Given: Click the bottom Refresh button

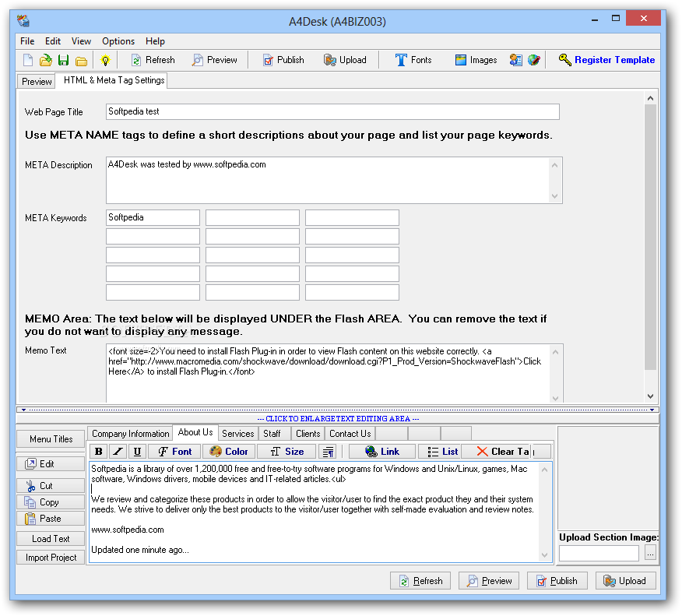Looking at the screenshot, I should pyautogui.click(x=420, y=581).
